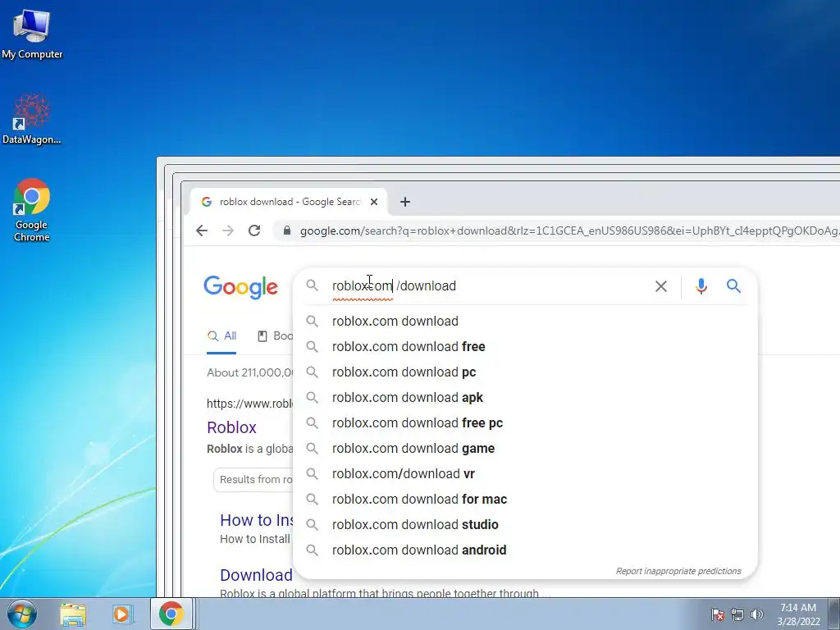
Task: Click the padlock site info icon
Action: point(287,231)
